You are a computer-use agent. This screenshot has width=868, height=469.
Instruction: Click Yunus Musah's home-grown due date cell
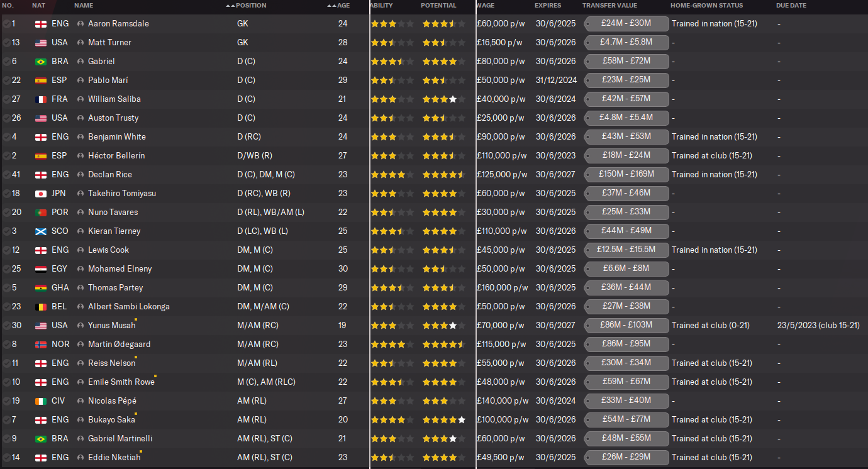pos(818,326)
